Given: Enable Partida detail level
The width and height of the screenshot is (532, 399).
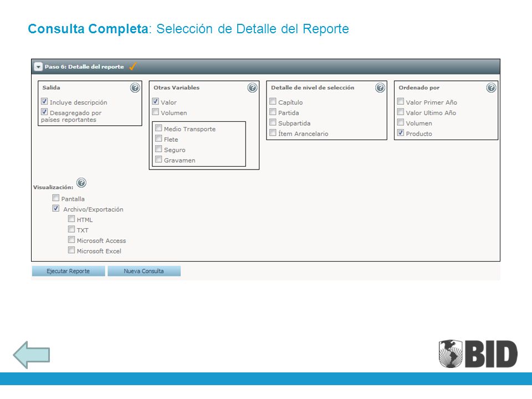Looking at the screenshot, I should (273, 112).
